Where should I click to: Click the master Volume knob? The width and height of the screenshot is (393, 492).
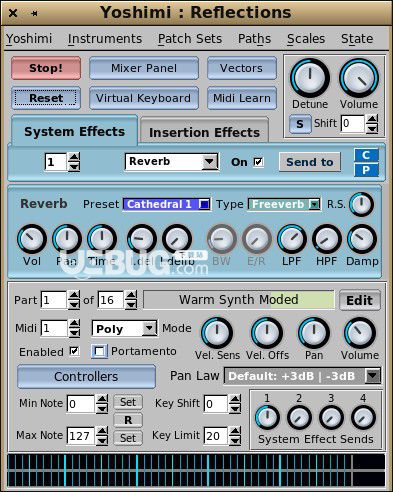point(359,78)
